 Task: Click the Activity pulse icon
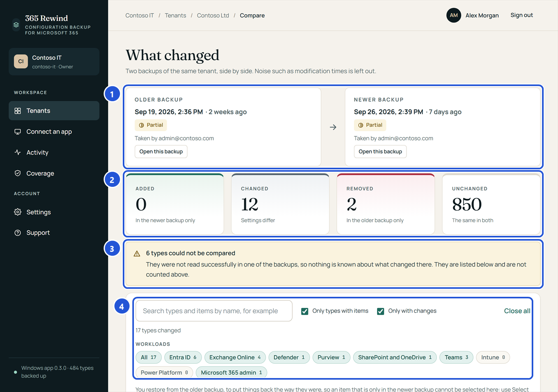coord(18,152)
